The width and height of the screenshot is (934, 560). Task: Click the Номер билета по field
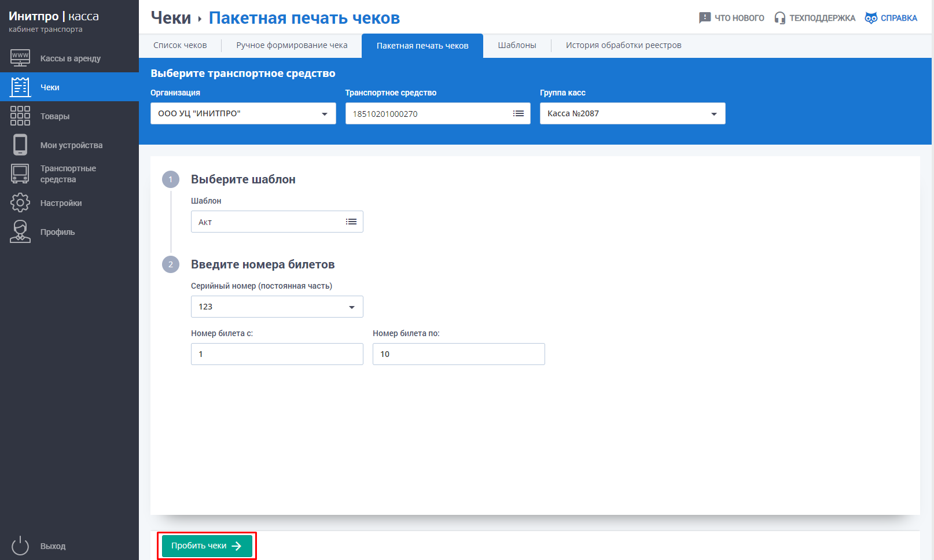click(x=459, y=354)
